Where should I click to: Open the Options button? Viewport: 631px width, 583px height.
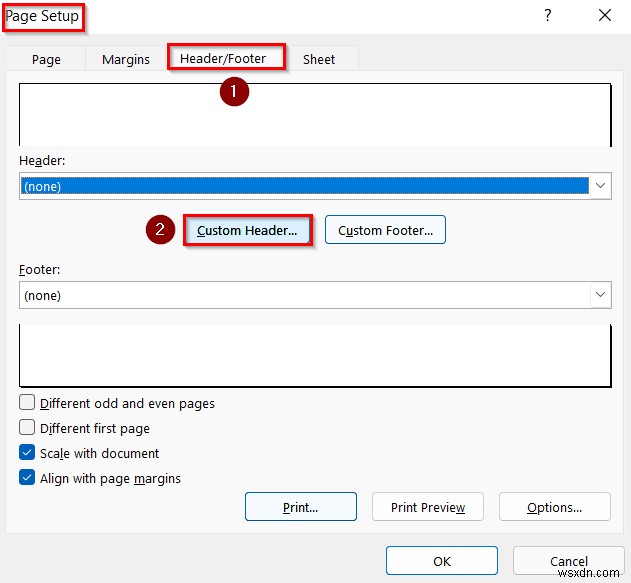[x=555, y=507]
